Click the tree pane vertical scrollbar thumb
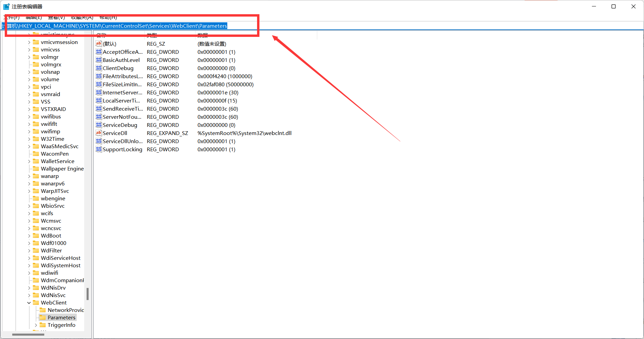 [x=88, y=294]
